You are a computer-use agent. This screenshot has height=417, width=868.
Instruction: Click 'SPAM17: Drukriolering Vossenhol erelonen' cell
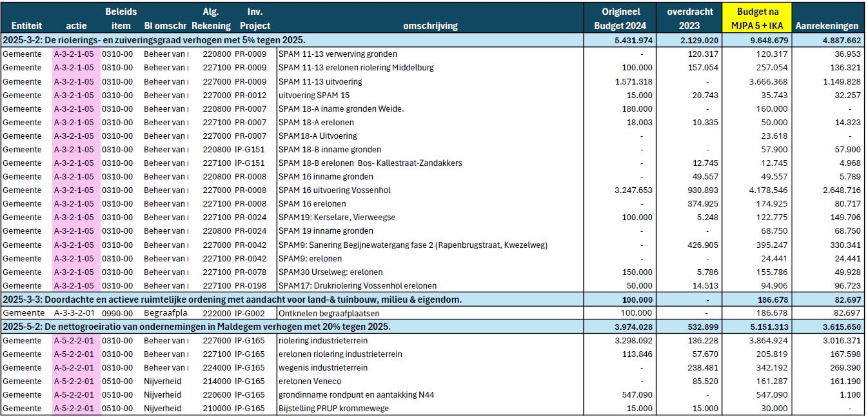[357, 285]
